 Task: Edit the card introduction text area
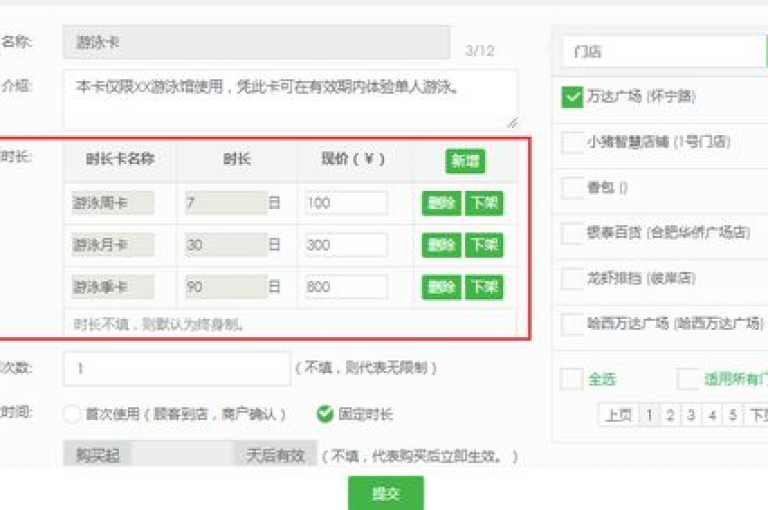[290, 100]
